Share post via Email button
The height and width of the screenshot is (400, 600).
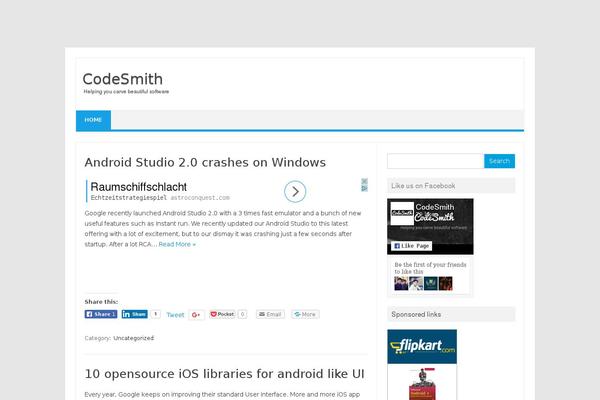coord(270,314)
